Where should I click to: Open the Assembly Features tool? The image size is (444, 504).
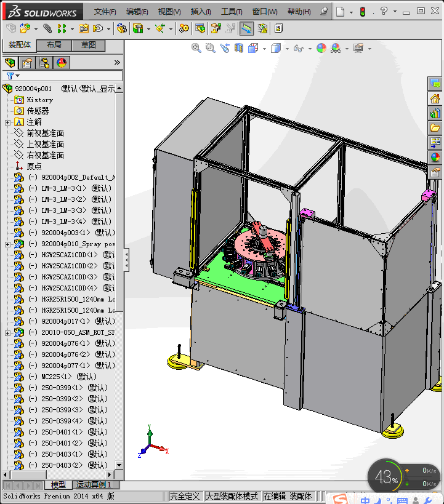tap(138, 28)
